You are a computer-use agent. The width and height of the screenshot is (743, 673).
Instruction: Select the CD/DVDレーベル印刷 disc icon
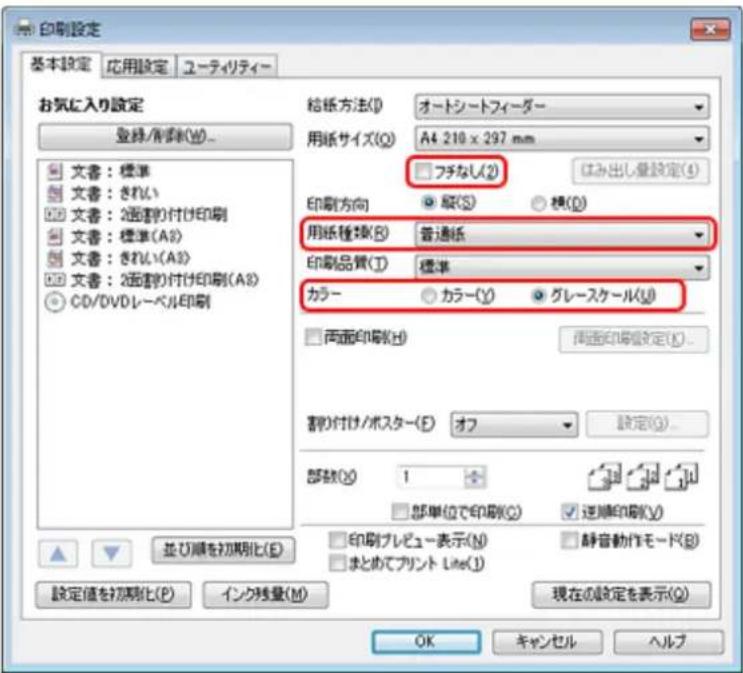click(x=54, y=302)
